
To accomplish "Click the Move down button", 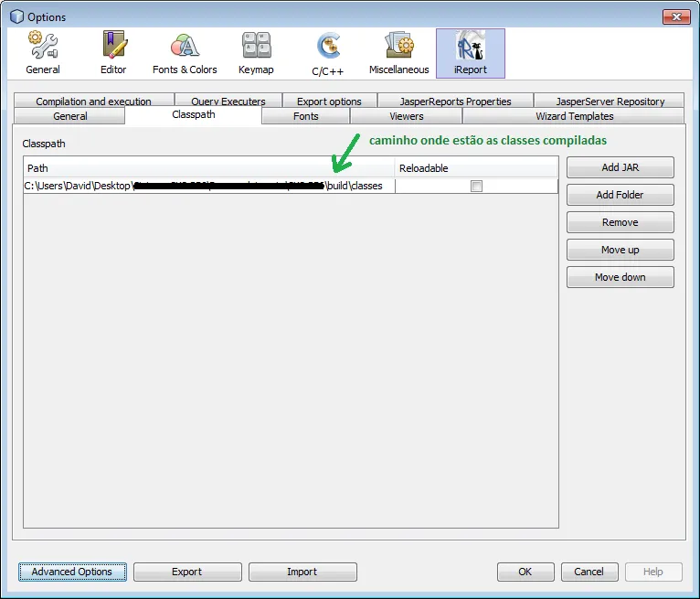I will pos(620,277).
